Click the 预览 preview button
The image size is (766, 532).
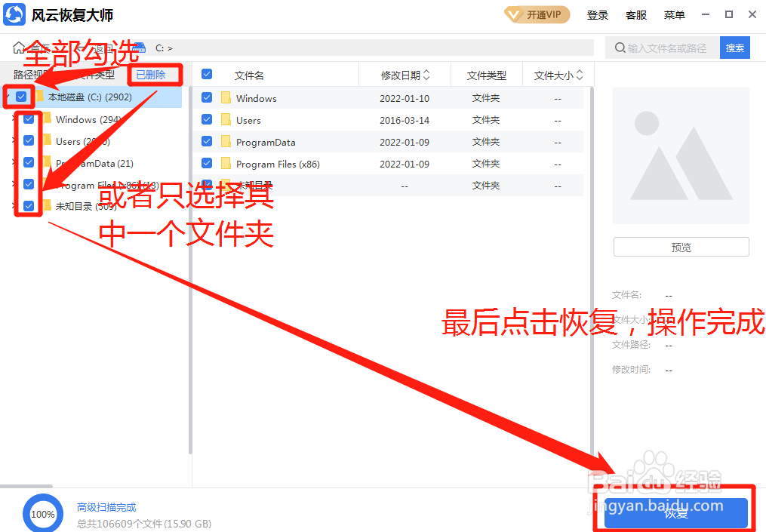point(680,247)
